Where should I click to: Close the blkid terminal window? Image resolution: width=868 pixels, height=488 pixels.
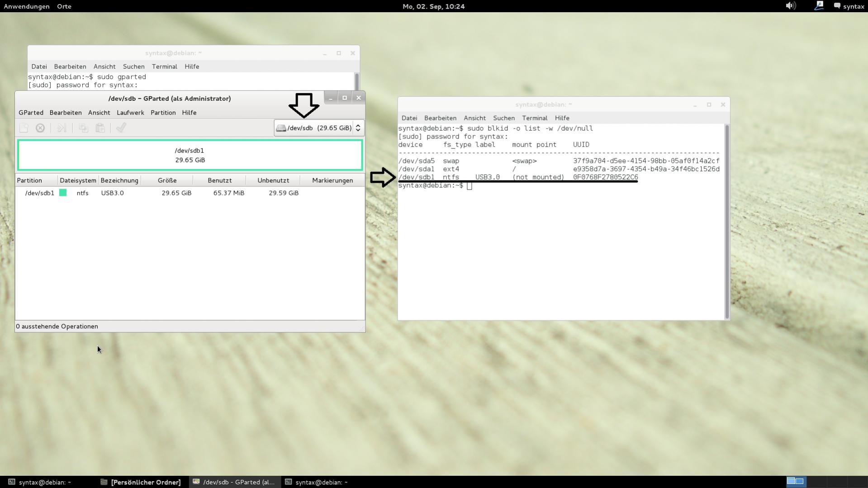pyautogui.click(x=723, y=104)
